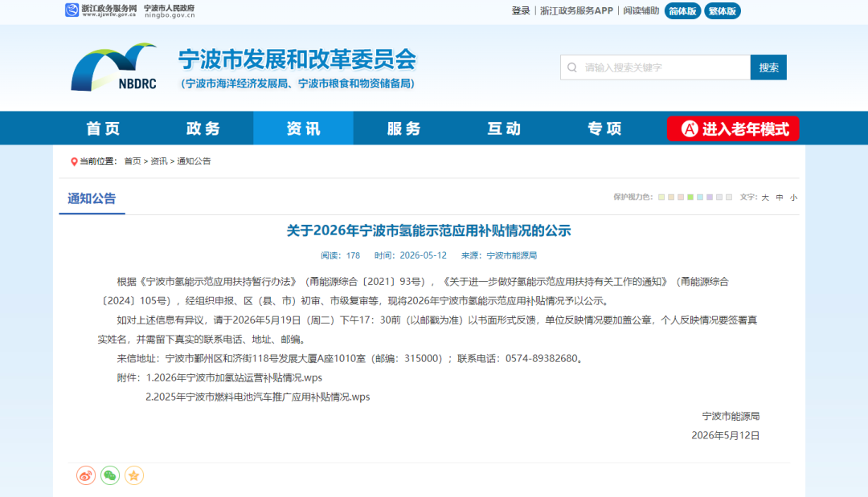Open the 互动 navigation tab

coord(504,128)
